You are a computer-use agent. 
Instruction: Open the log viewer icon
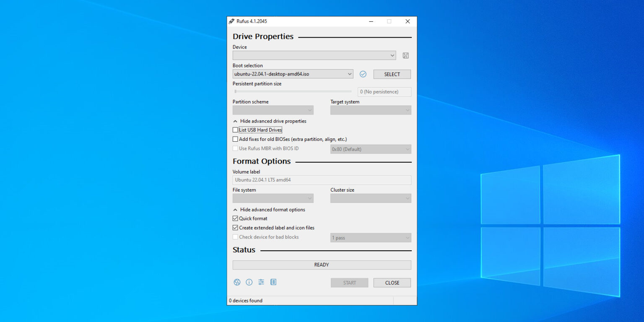(273, 282)
